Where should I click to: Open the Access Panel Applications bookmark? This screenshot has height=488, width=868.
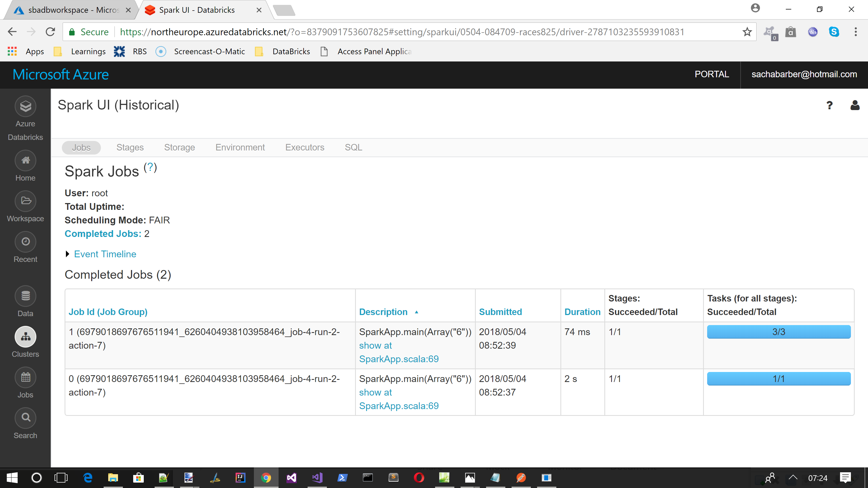(x=366, y=51)
